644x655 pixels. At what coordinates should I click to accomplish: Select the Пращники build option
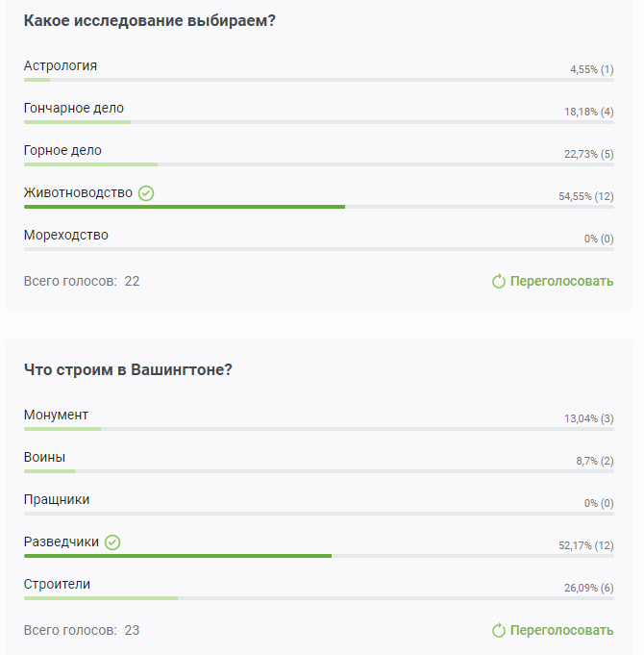57,500
